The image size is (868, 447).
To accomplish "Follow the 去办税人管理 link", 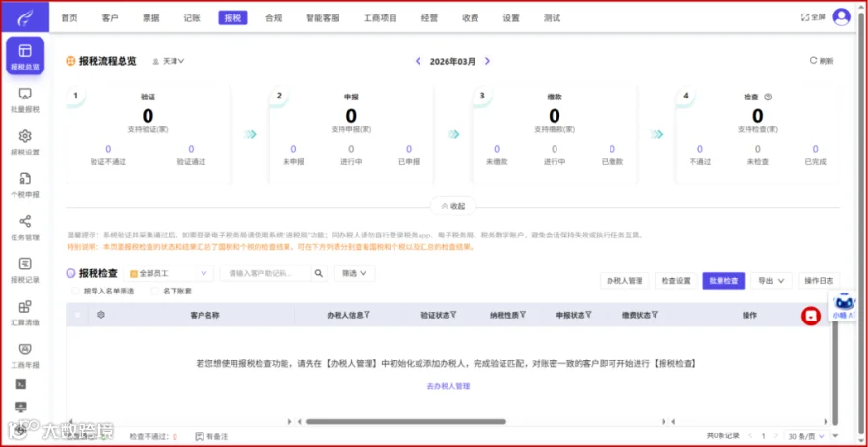I will (x=448, y=386).
